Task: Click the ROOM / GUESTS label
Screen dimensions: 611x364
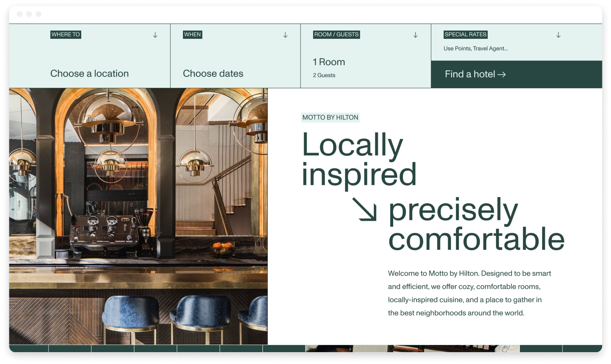Action: (x=336, y=34)
